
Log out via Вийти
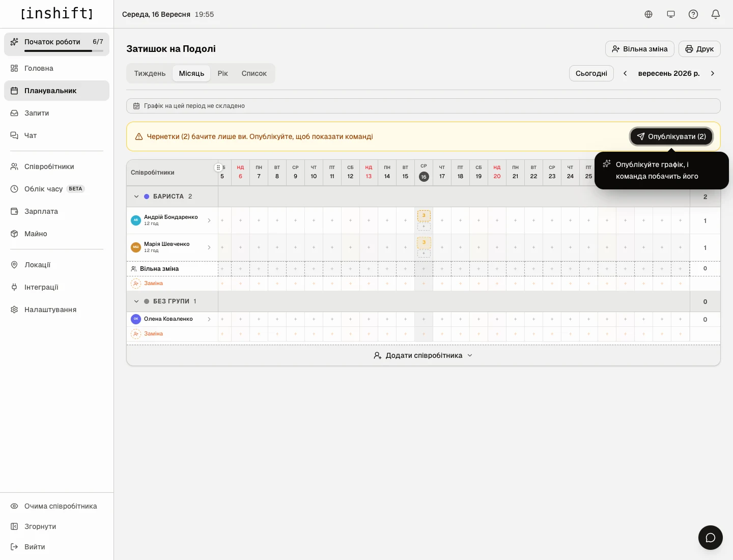pos(57,547)
